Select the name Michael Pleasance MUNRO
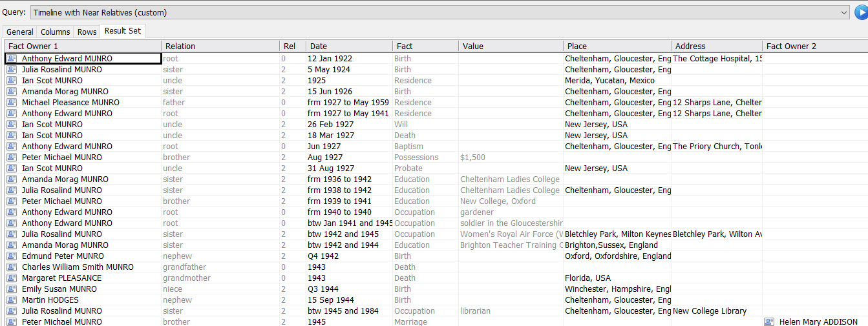 coord(70,102)
